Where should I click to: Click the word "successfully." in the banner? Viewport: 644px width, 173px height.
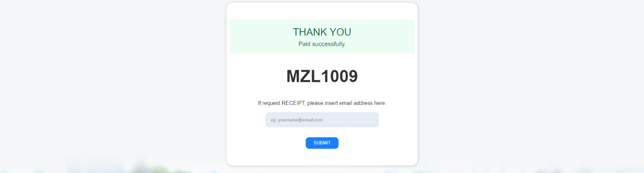point(329,44)
